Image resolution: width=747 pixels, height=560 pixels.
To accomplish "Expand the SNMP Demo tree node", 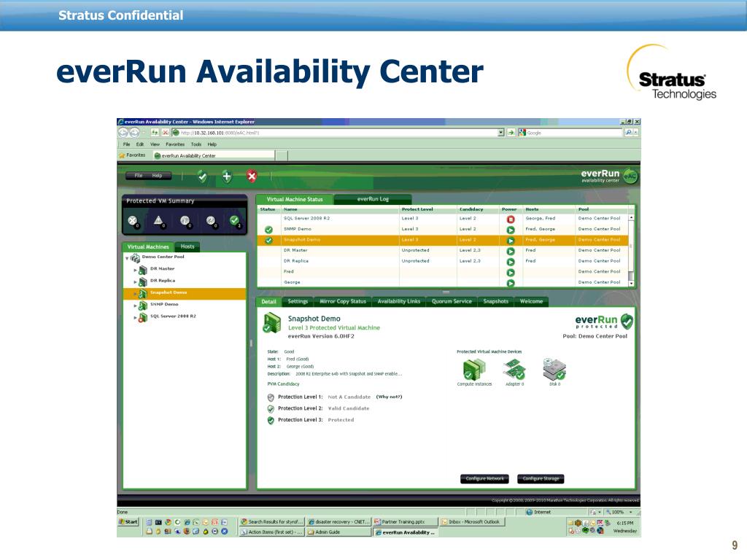I will point(135,306).
